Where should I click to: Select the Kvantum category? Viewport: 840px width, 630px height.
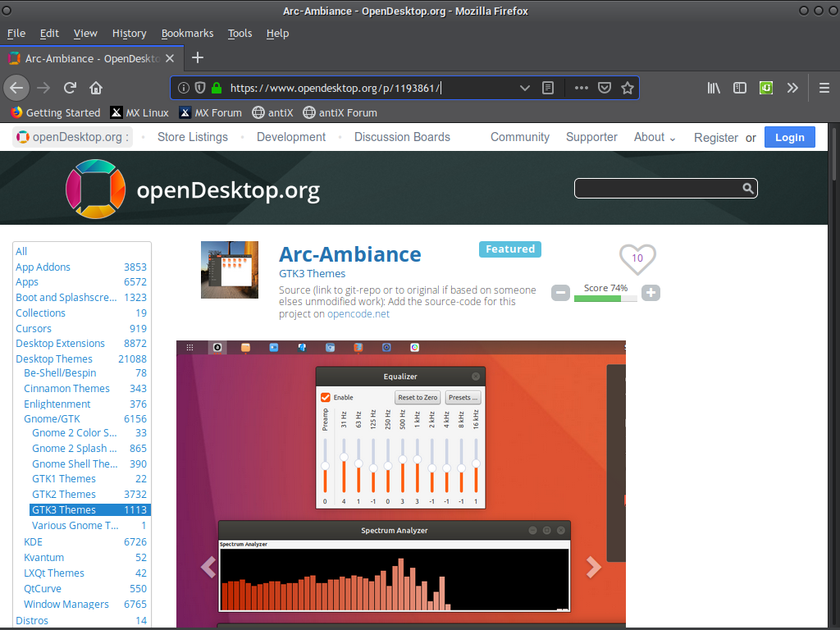point(43,558)
